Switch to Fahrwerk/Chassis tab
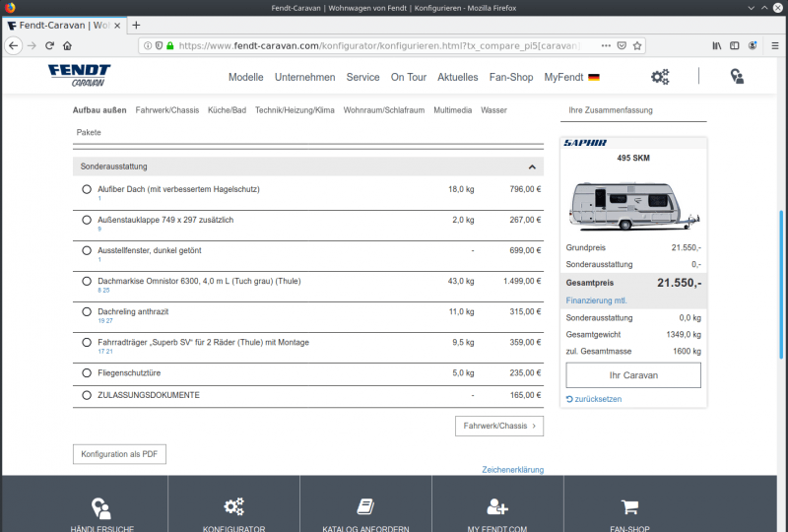Screen dimensions: 788x532 tap(167, 110)
